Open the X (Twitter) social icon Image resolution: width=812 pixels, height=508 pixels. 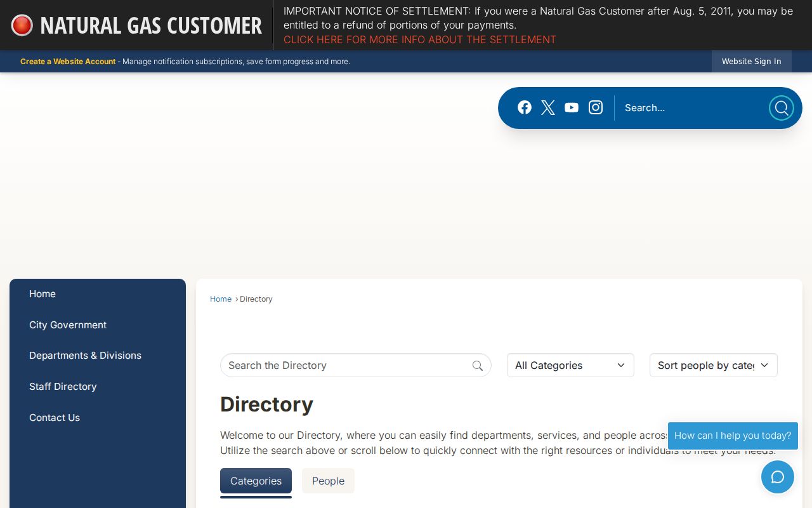coord(548,107)
